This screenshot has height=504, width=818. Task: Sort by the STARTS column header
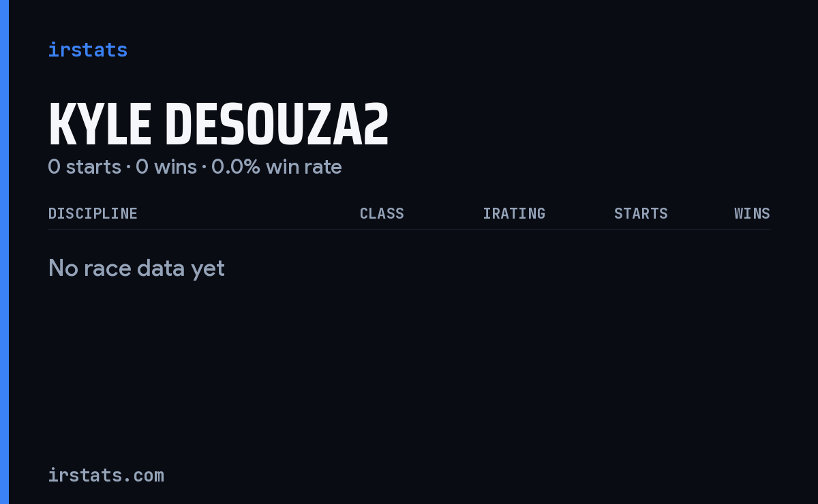point(641,214)
